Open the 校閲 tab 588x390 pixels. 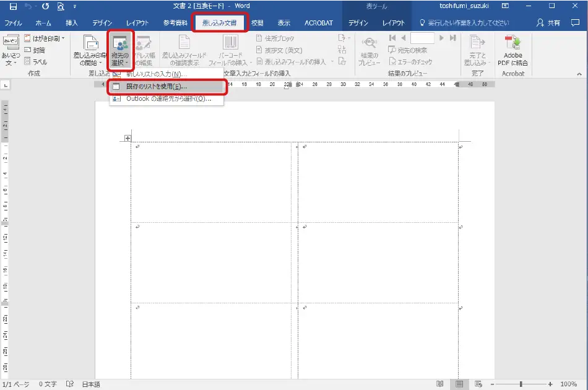(x=257, y=23)
